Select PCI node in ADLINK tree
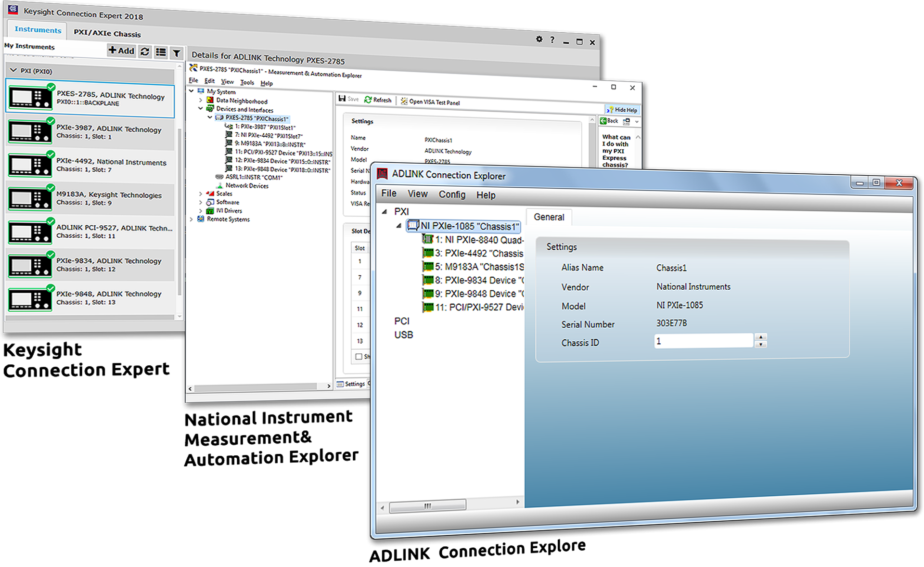The image size is (924, 567). [402, 321]
